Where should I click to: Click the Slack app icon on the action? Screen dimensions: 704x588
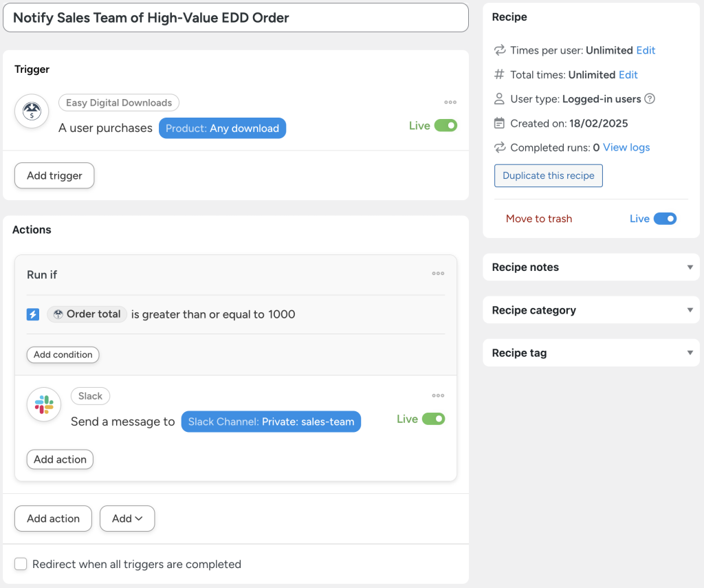pyautogui.click(x=43, y=405)
